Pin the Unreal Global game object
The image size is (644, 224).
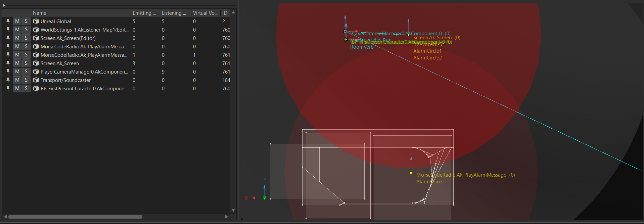(x=8, y=21)
